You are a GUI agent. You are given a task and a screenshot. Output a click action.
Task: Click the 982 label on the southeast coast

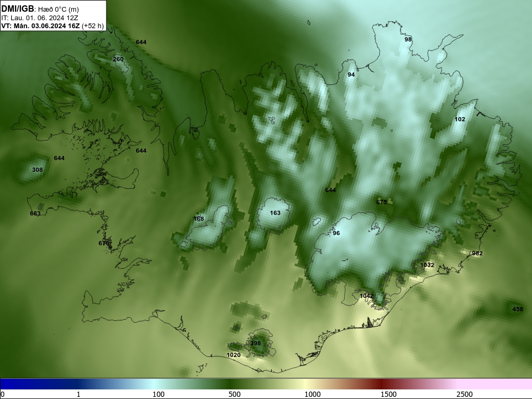(x=477, y=253)
